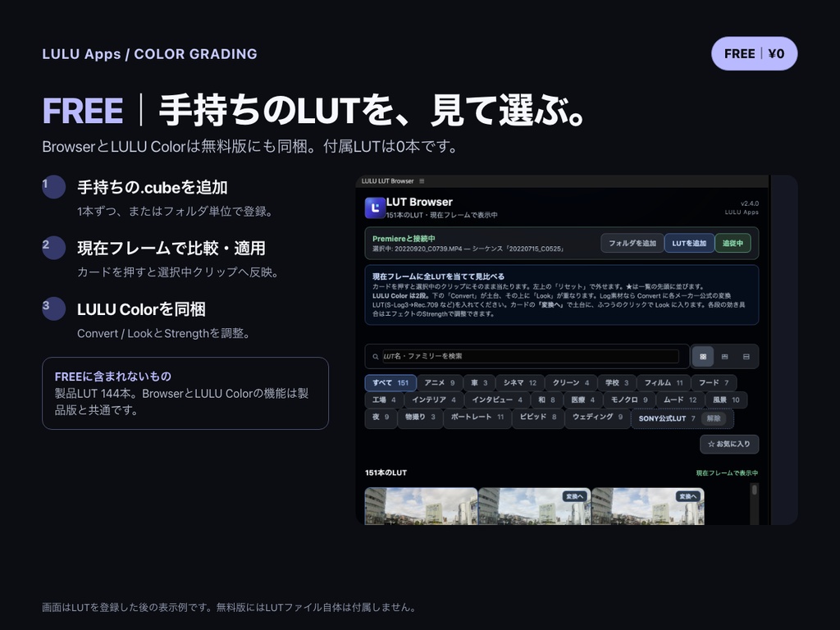Image resolution: width=840 pixels, height=630 pixels.
Task: Select the ビビッド 8 filter chip
Action: [x=538, y=417]
